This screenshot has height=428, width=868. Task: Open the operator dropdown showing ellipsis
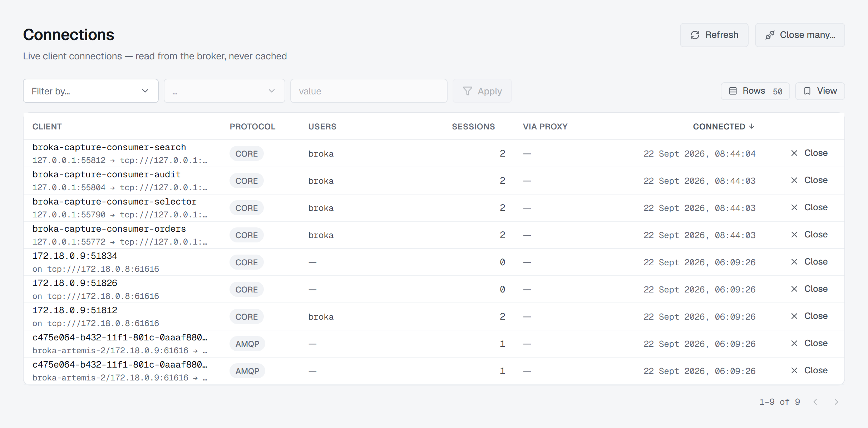(225, 91)
